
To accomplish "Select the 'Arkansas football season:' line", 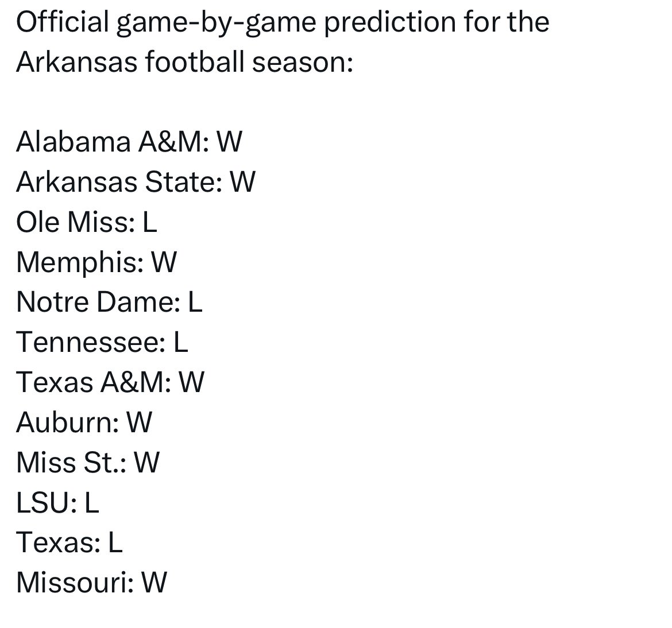I will click(185, 61).
